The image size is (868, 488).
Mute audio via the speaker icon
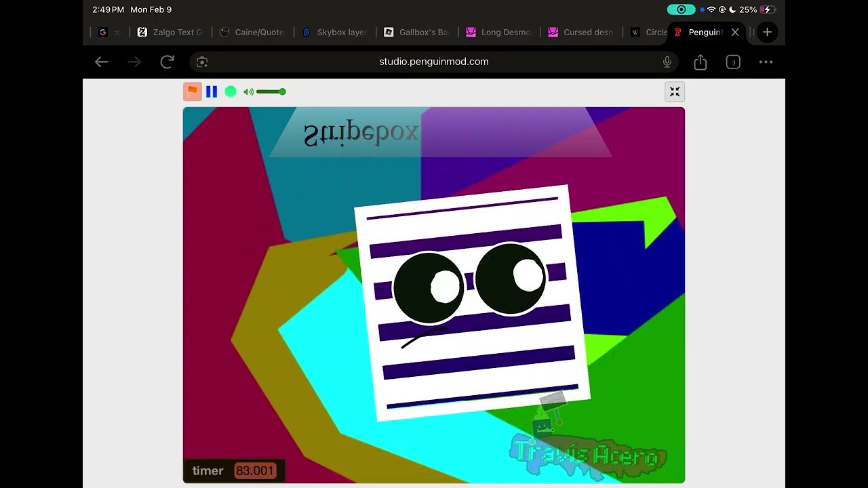coord(248,91)
